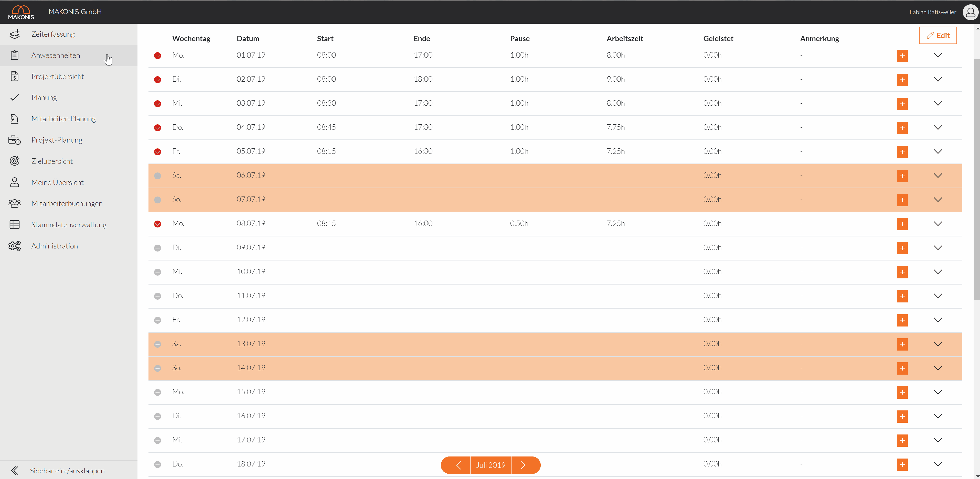Screen dimensions: 980x479
Task: Open Stammdatenverwaltung section
Action: [x=68, y=225]
